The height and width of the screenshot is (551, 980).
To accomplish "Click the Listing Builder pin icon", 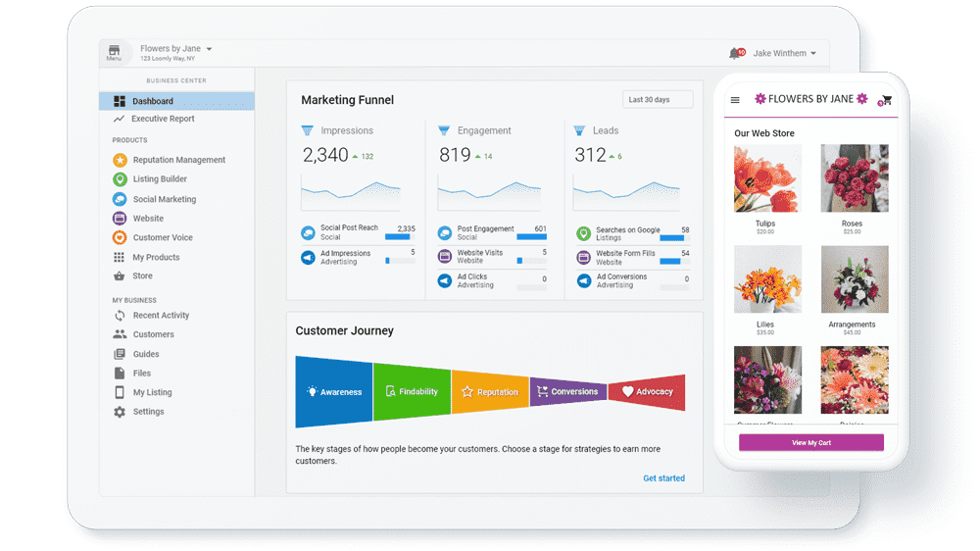I will [120, 179].
